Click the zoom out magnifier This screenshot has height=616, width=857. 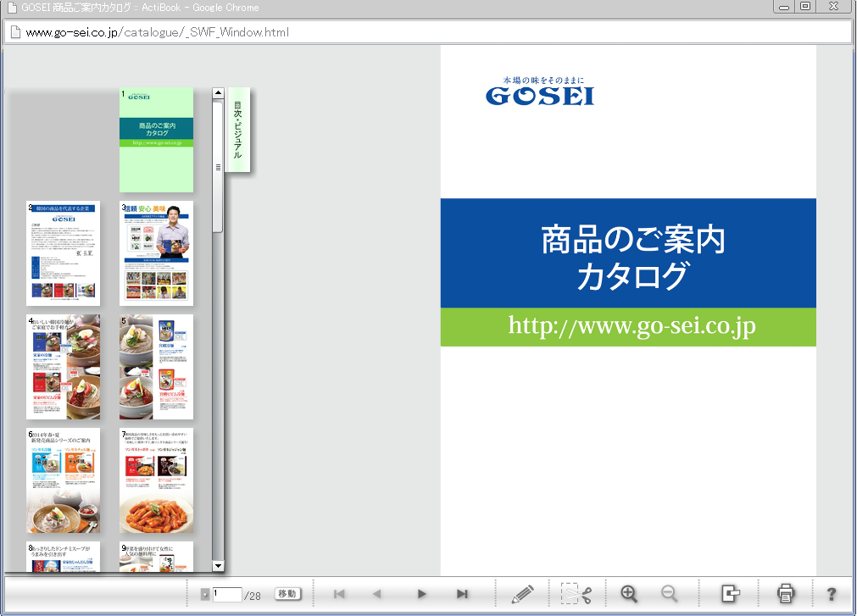[x=670, y=594]
